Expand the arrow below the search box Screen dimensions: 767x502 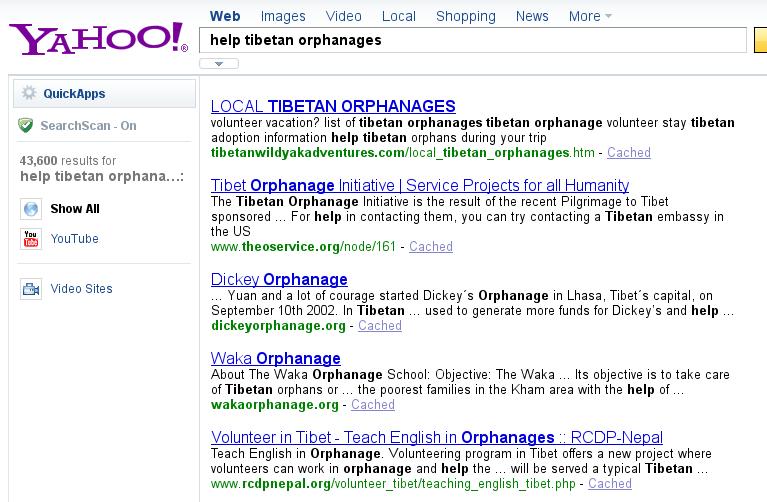coord(219,64)
